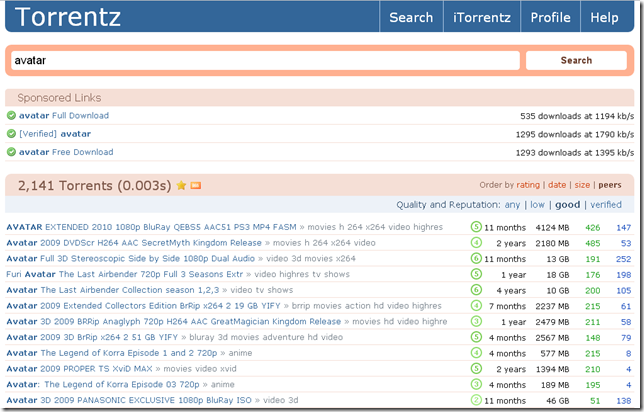Screen dimensions: 644x412
Task: Click rating circle for Extended Collectors Edition row
Action: (476, 306)
